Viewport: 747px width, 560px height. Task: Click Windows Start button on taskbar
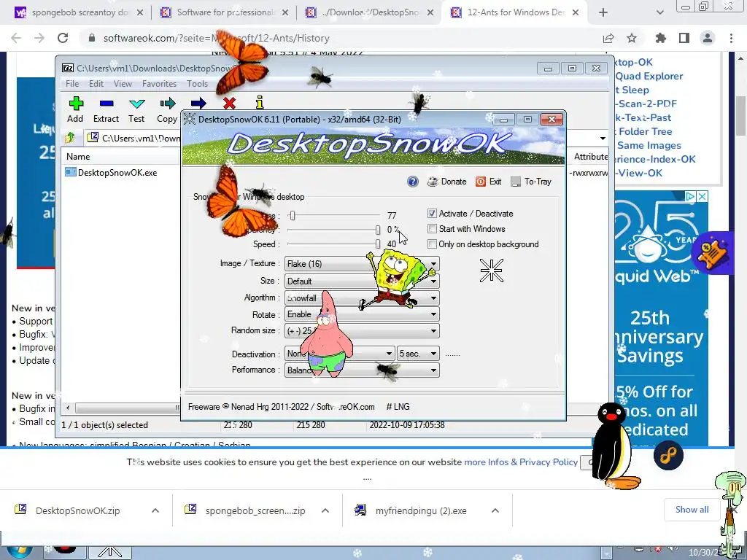pyautogui.click(x=19, y=551)
